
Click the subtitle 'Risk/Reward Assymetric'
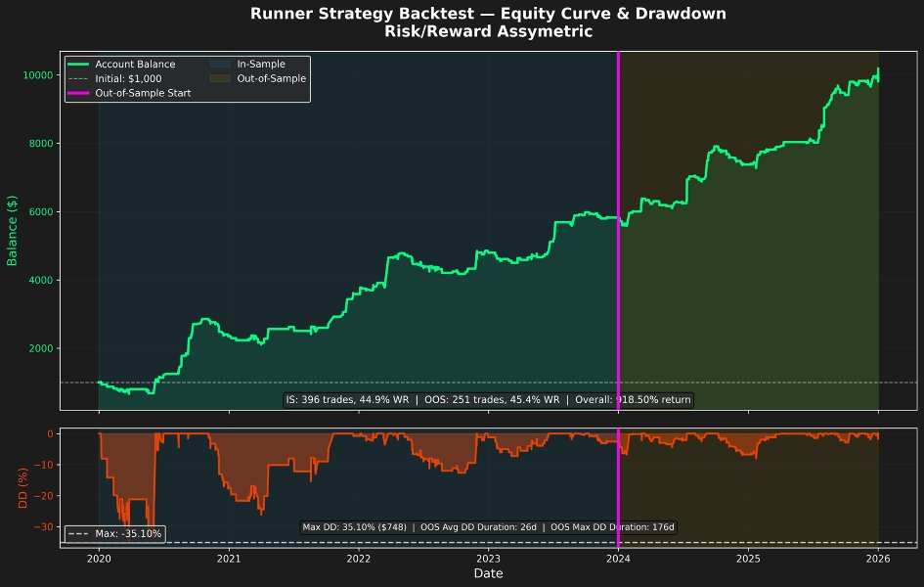tap(488, 31)
